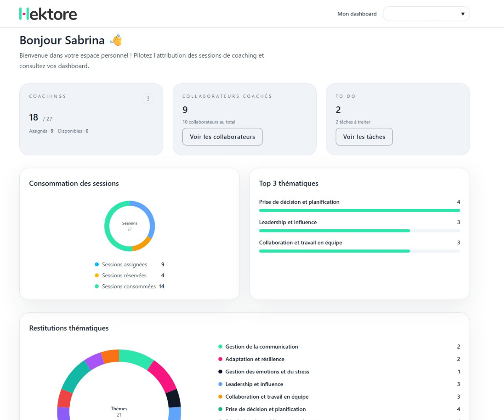The height and width of the screenshot is (420, 504).
Task: Click the coachings help question mark icon
Action: (148, 99)
